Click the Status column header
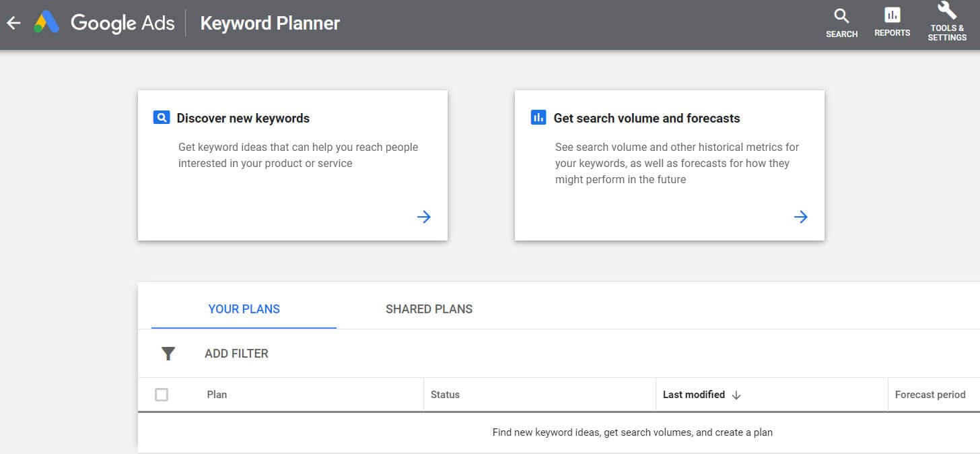 (445, 395)
